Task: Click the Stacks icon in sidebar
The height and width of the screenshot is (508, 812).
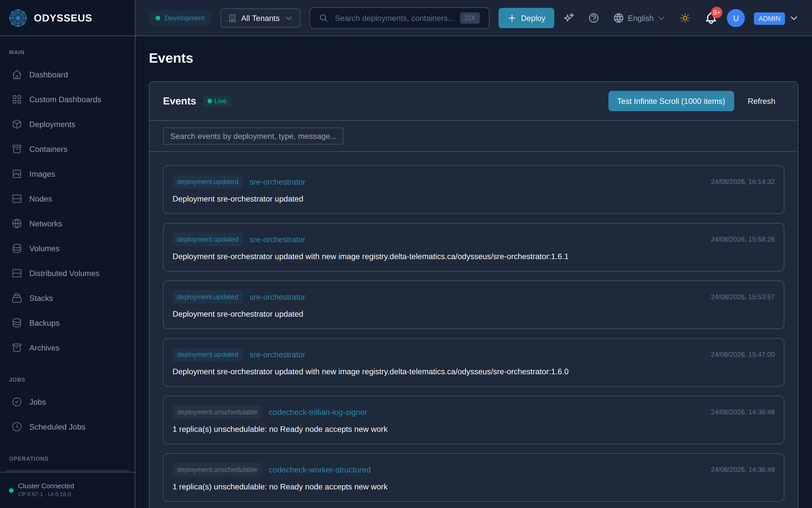Action: 17,298
